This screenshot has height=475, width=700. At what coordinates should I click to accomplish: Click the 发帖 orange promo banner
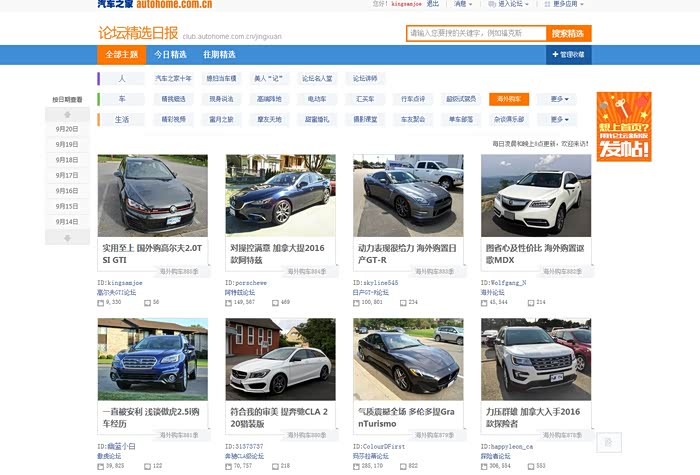[x=623, y=127]
